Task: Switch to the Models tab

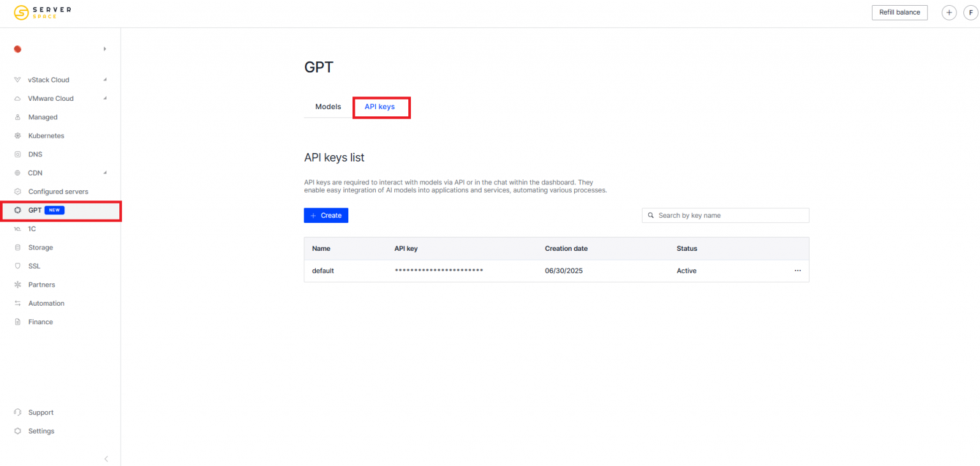Action: click(328, 107)
